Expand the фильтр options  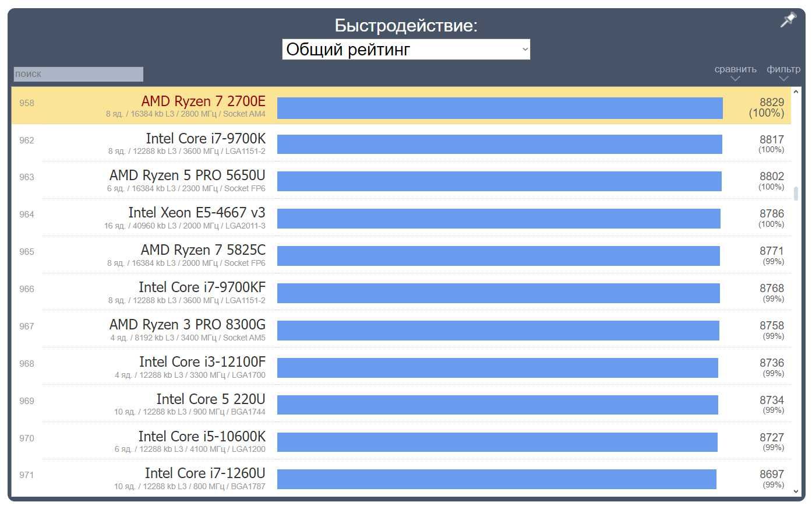point(783,73)
